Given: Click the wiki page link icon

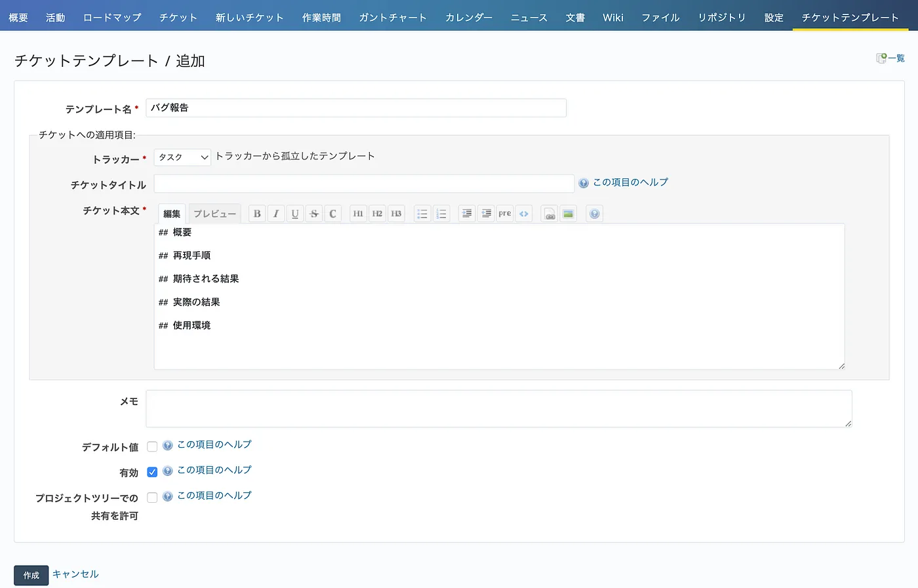Looking at the screenshot, I should 549,214.
